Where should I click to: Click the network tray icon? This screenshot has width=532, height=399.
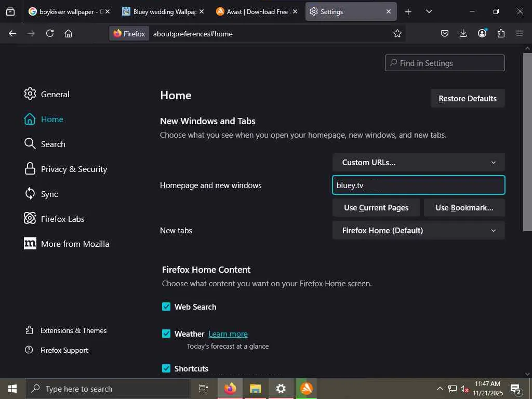coord(453,389)
